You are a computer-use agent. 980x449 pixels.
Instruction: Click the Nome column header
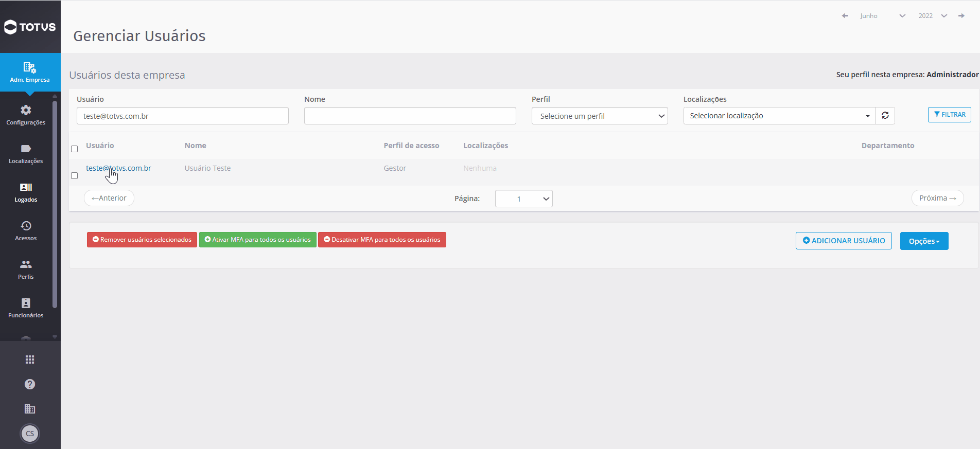click(x=196, y=146)
